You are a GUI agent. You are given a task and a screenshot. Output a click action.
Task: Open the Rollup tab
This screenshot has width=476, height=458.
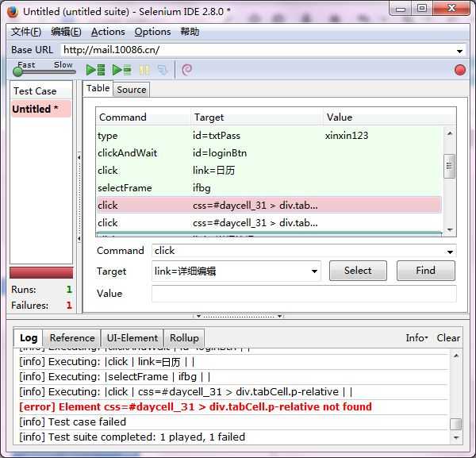(184, 337)
